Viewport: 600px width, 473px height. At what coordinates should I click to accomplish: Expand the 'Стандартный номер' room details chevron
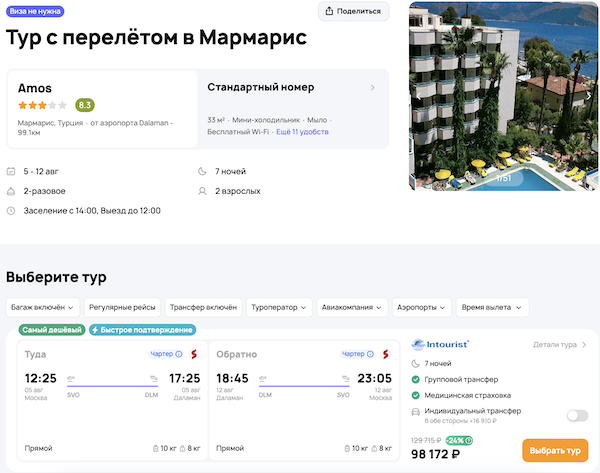pyautogui.click(x=373, y=88)
